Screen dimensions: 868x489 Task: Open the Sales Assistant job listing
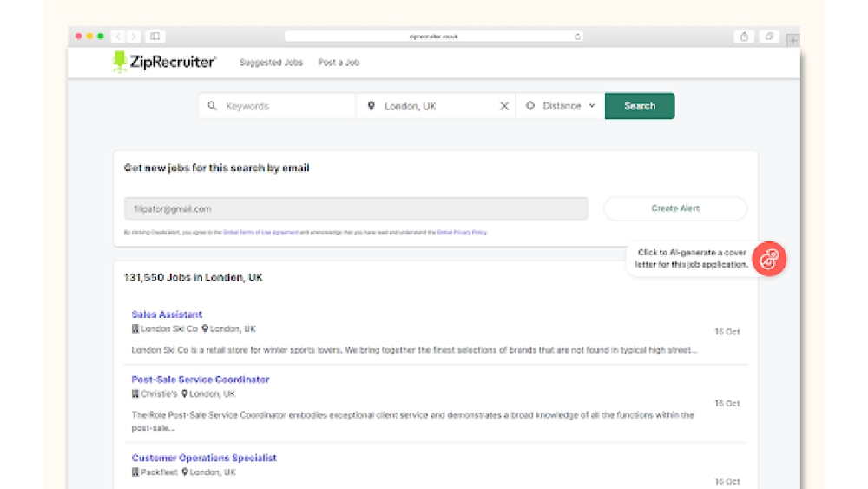coord(167,314)
